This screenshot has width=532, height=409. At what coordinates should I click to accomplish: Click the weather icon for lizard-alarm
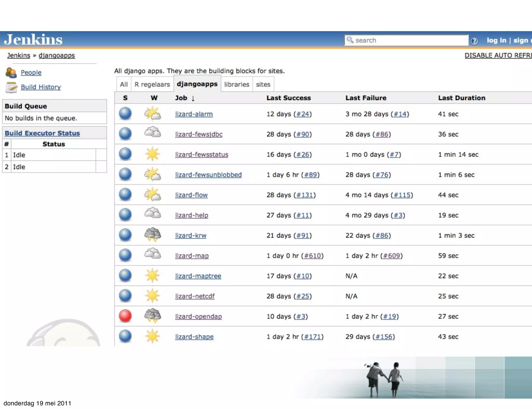coord(152,113)
